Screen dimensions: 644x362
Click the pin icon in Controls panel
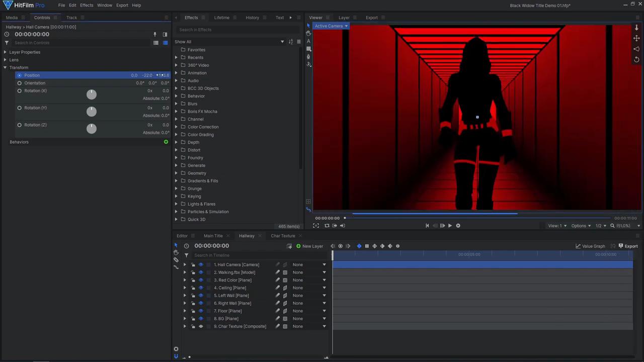tap(155, 35)
